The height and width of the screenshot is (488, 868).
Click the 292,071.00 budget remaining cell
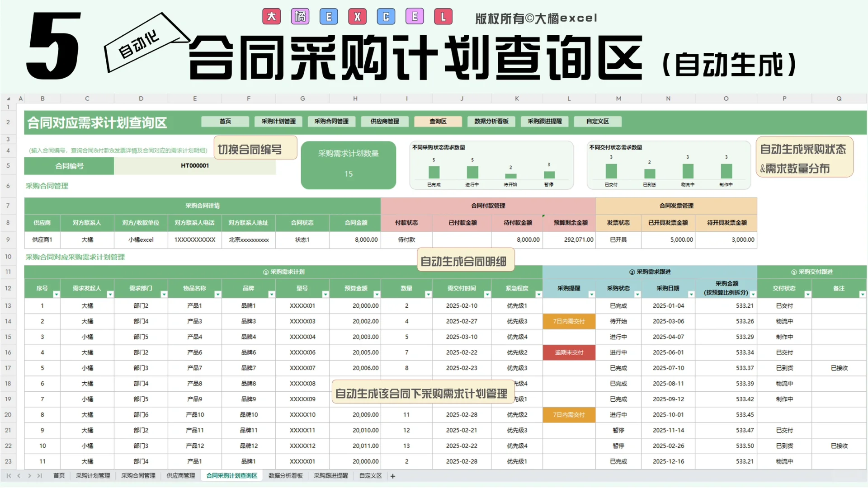tap(569, 240)
